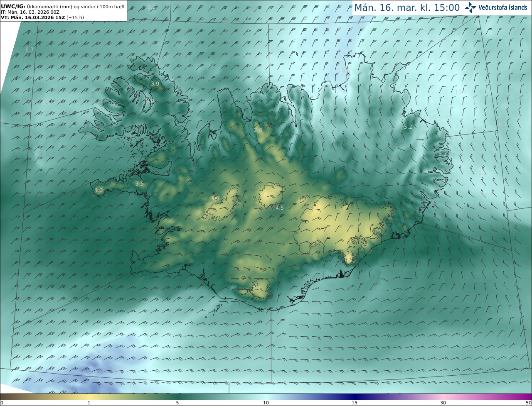The image size is (532, 406).
Task: Click the 15 tick on the color scale
Action: point(355,403)
